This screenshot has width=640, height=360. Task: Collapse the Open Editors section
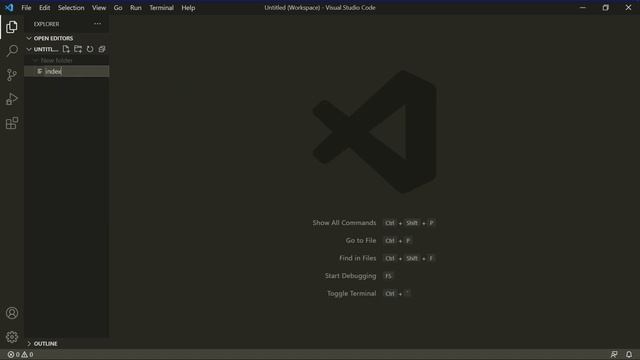coord(29,38)
